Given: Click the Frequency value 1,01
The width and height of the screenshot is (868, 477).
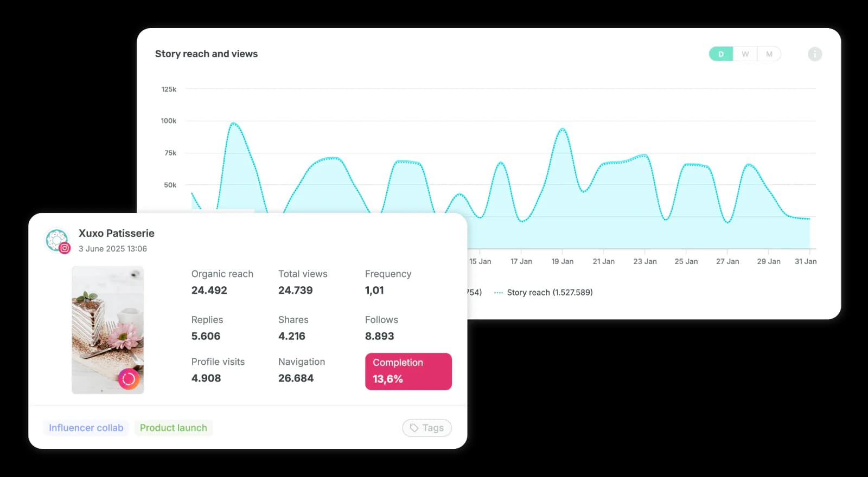Looking at the screenshot, I should 374,290.
